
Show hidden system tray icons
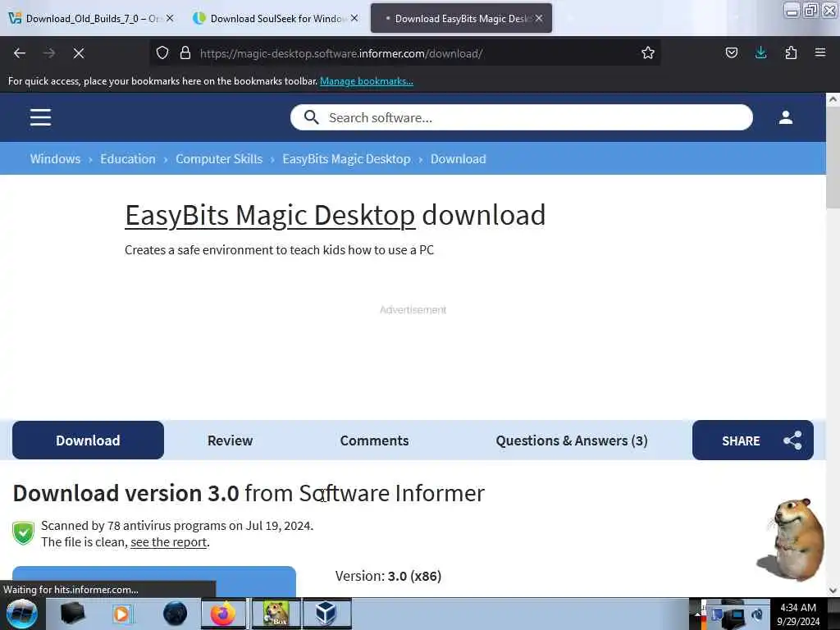coord(697,614)
